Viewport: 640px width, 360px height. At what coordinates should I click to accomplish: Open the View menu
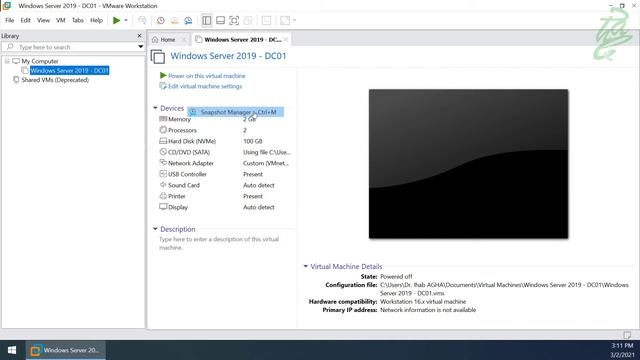43,20
